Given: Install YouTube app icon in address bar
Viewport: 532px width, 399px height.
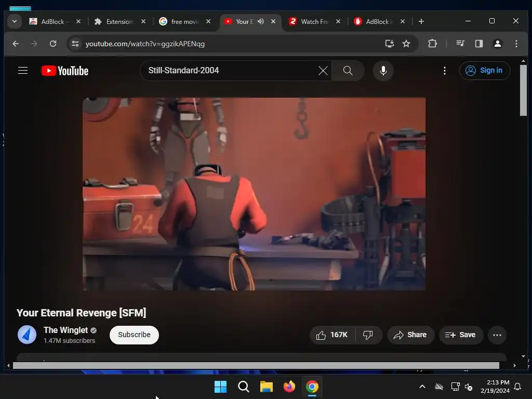Looking at the screenshot, I should pyautogui.click(x=389, y=44).
